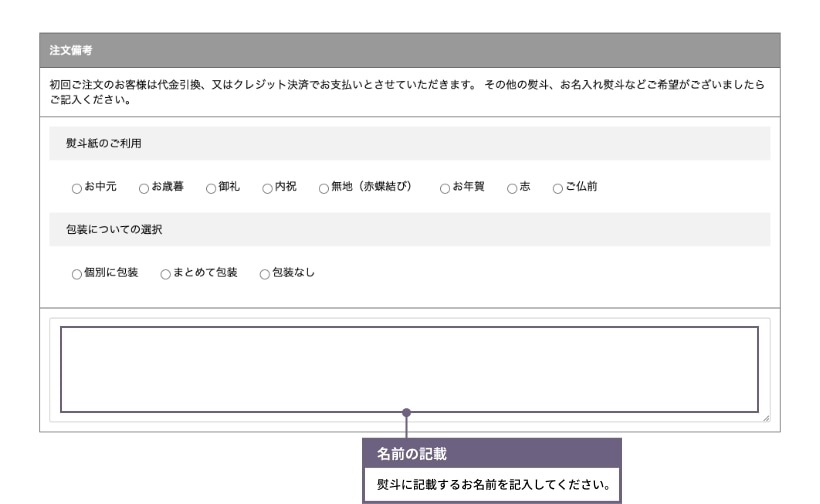The image size is (820, 504).
Task: Select 無地（赤蝶結び） radio option
Action: pos(324,187)
